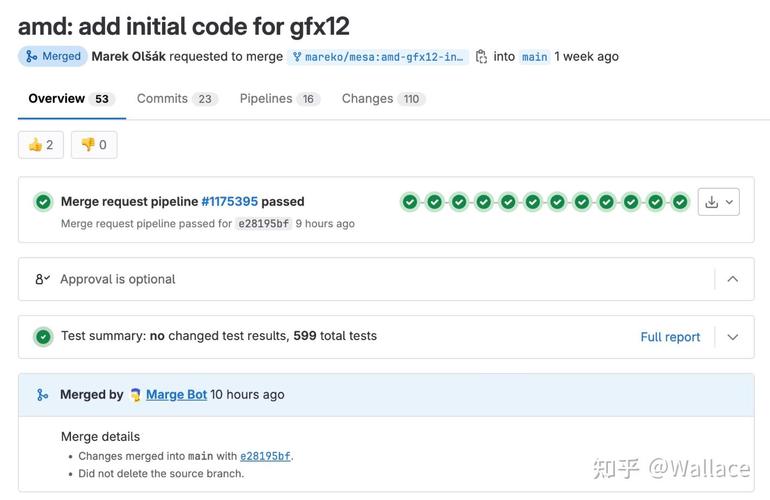Click the 'Merge details' heading text
The height and width of the screenshot is (500, 770).
[x=100, y=437]
